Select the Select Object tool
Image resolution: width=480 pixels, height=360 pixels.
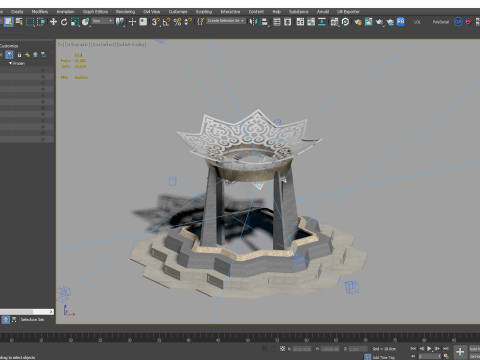(x=9, y=22)
